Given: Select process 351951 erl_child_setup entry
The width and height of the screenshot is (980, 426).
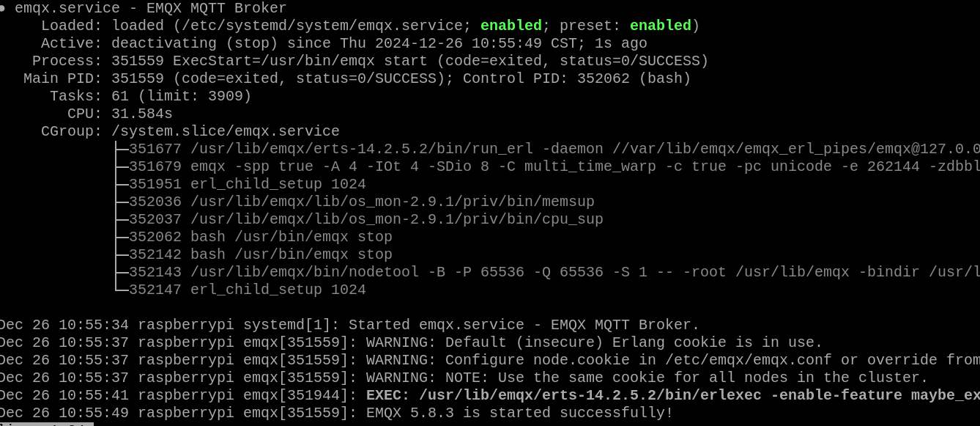Looking at the screenshot, I should tap(247, 184).
